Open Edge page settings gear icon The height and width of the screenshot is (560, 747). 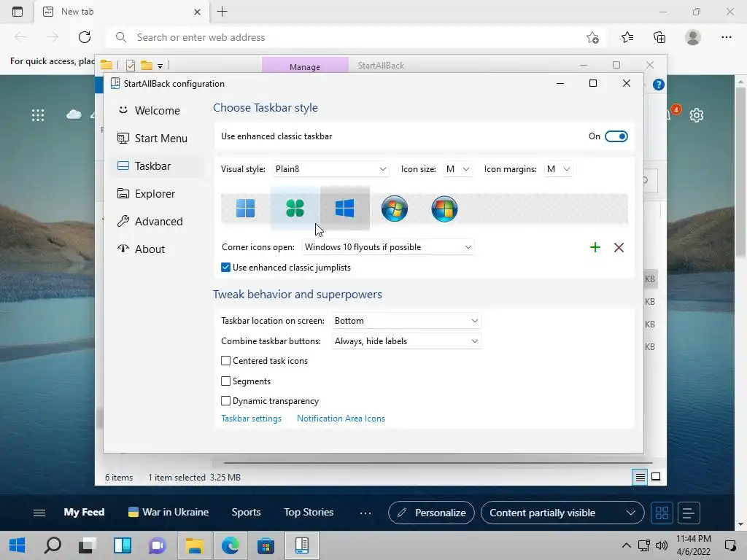pyautogui.click(x=697, y=114)
